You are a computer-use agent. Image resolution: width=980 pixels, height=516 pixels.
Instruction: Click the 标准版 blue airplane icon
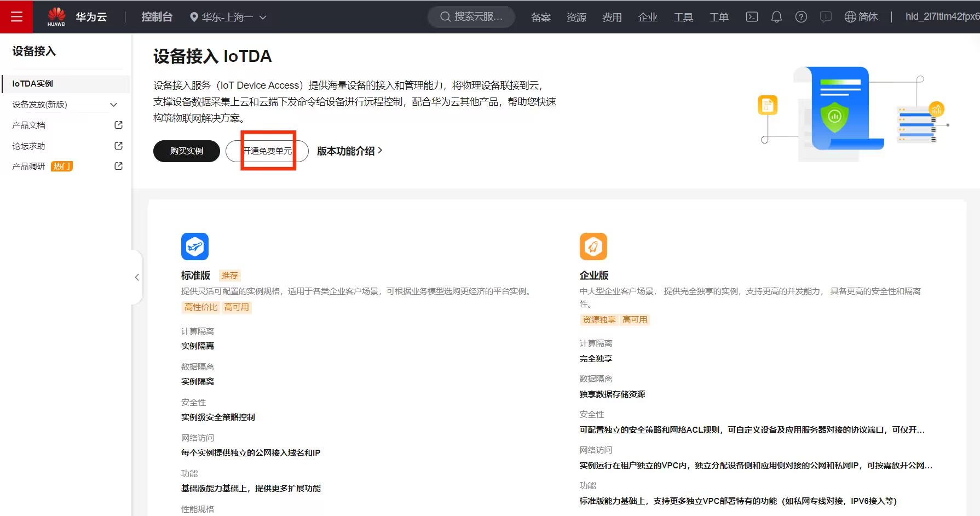point(195,246)
